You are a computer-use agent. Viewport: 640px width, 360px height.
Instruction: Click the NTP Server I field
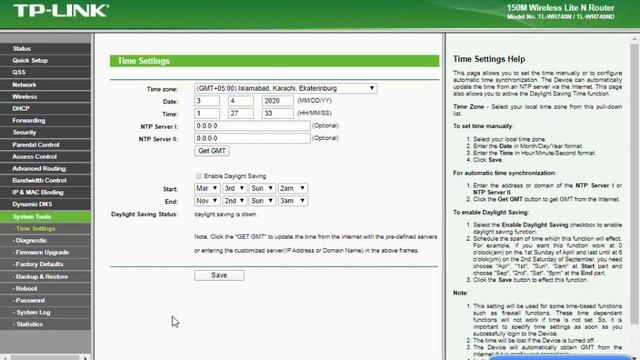(x=252, y=126)
